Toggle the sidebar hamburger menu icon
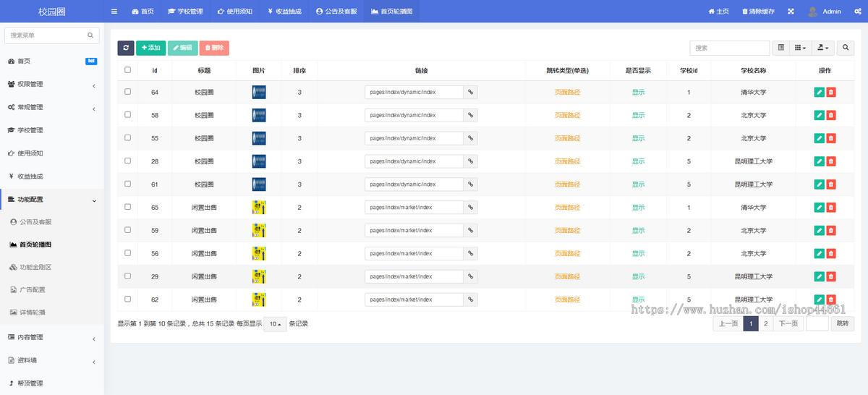 [114, 12]
